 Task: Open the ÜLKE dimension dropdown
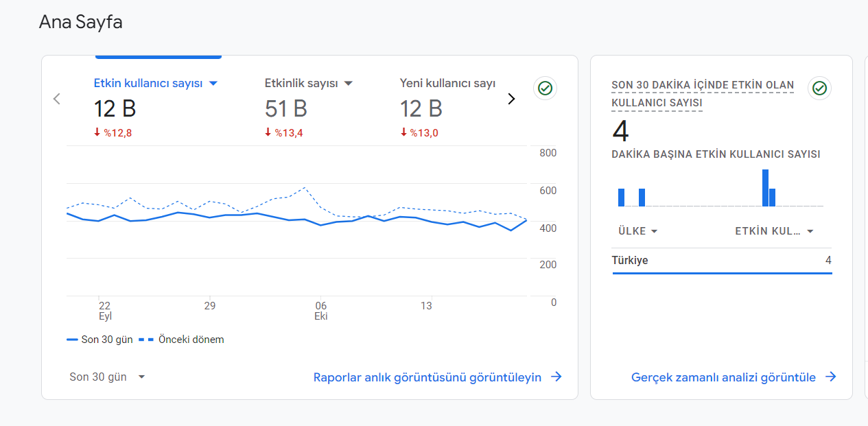click(637, 231)
